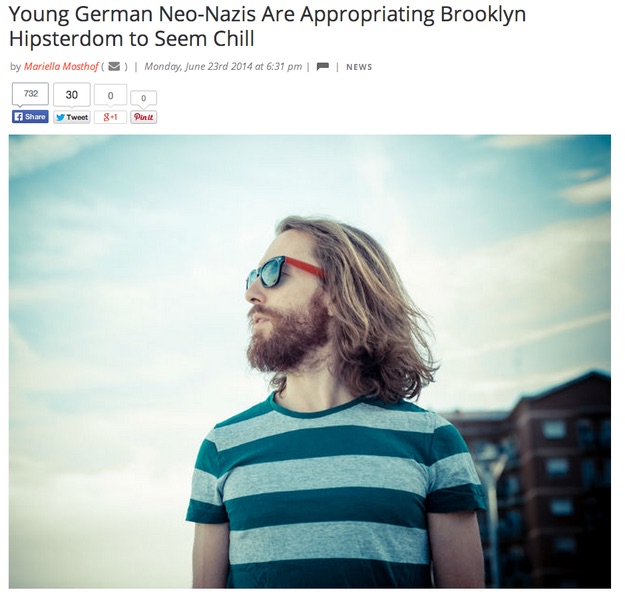This screenshot has width=625, height=600.
Task: Click the Google +1 button
Action: tap(110, 117)
